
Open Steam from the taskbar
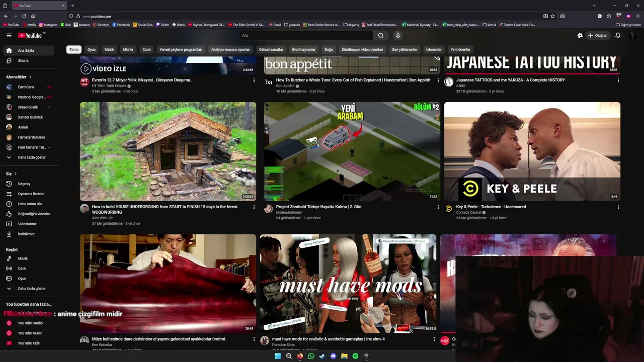click(322, 356)
